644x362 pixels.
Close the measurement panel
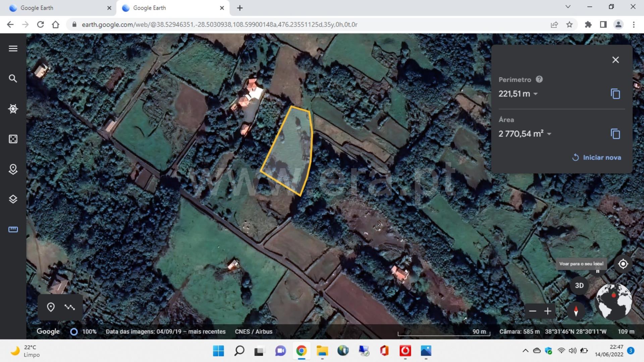coord(615,60)
